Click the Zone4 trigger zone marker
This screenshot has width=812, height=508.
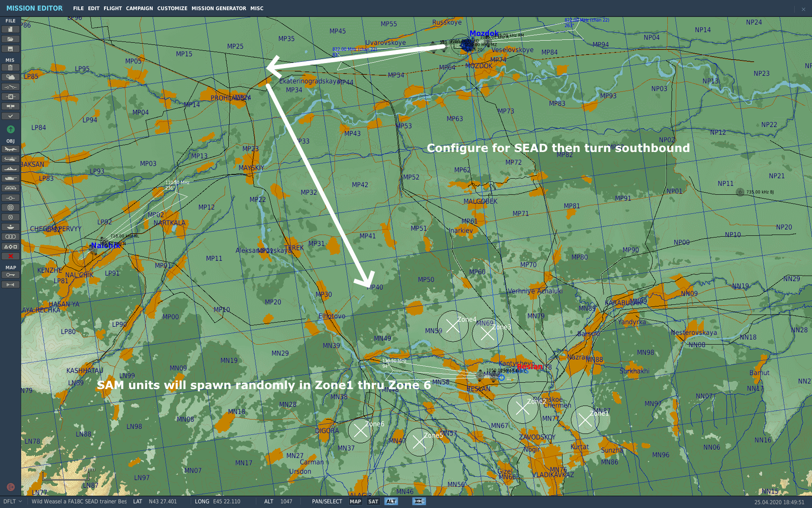[x=453, y=326]
